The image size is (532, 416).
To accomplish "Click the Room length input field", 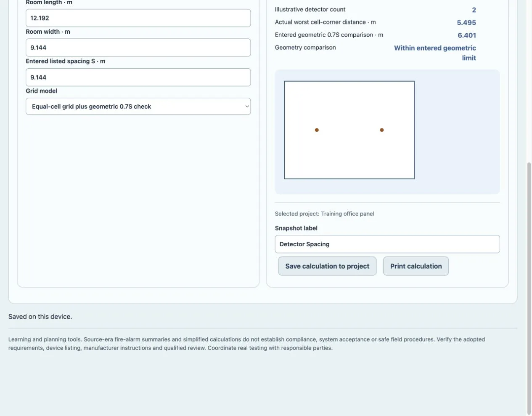I will pos(138,18).
